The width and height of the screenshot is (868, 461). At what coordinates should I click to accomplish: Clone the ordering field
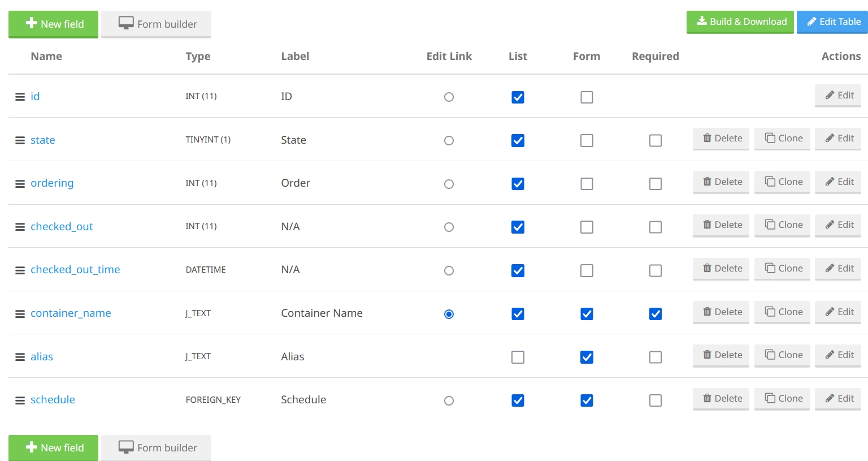[x=782, y=182]
